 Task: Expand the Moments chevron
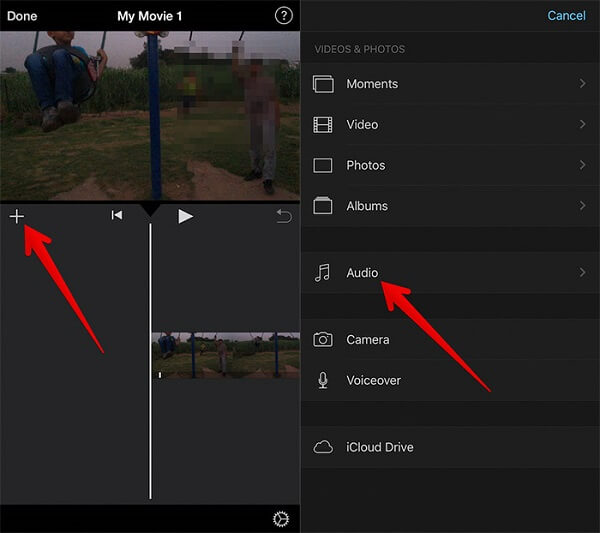[582, 83]
